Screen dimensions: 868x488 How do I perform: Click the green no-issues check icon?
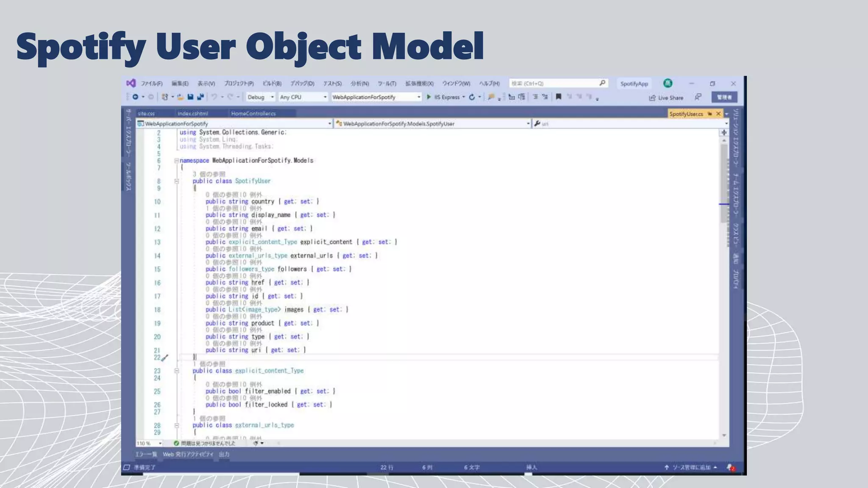[176, 443]
